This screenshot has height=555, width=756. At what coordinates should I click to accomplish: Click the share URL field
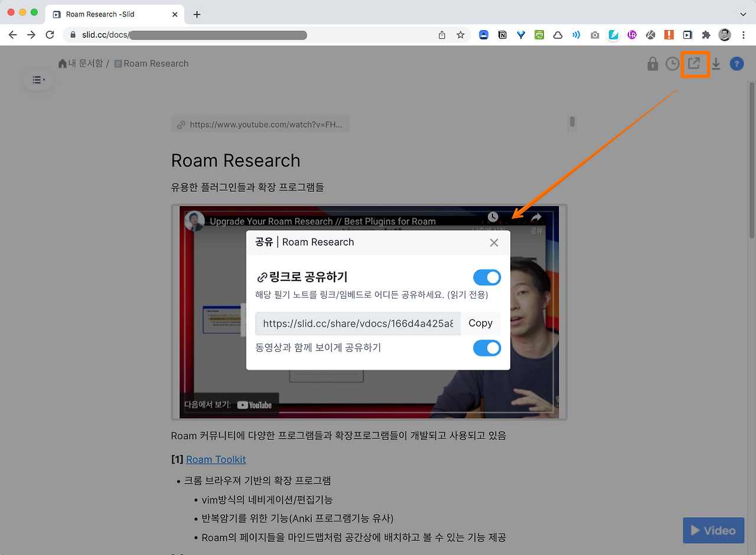358,324
